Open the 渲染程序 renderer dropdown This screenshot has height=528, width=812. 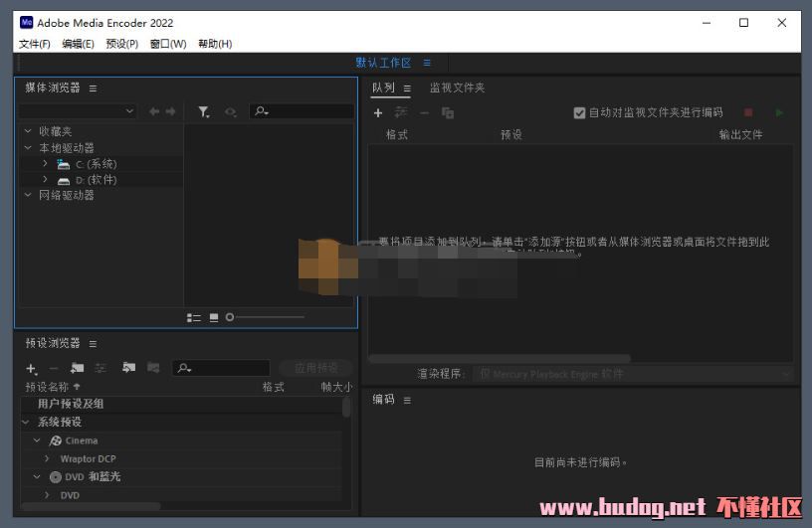(x=632, y=374)
